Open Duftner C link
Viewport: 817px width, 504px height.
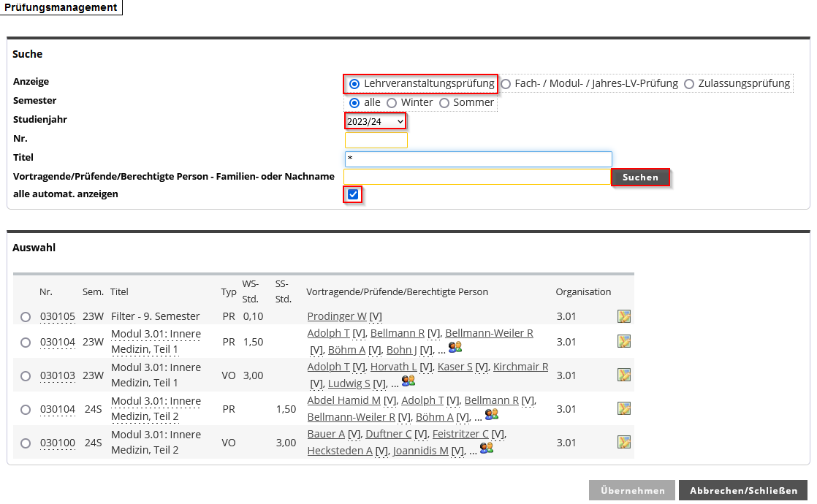(388, 434)
